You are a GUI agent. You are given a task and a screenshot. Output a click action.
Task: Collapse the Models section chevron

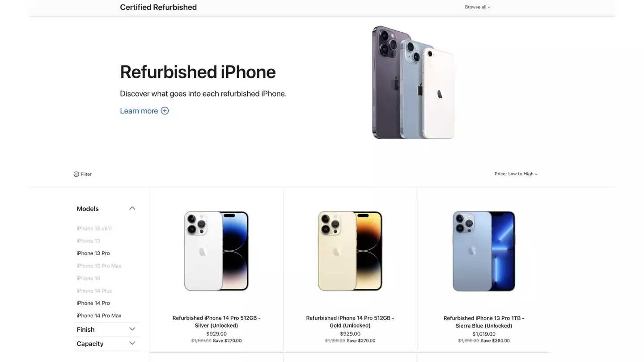pyautogui.click(x=132, y=208)
